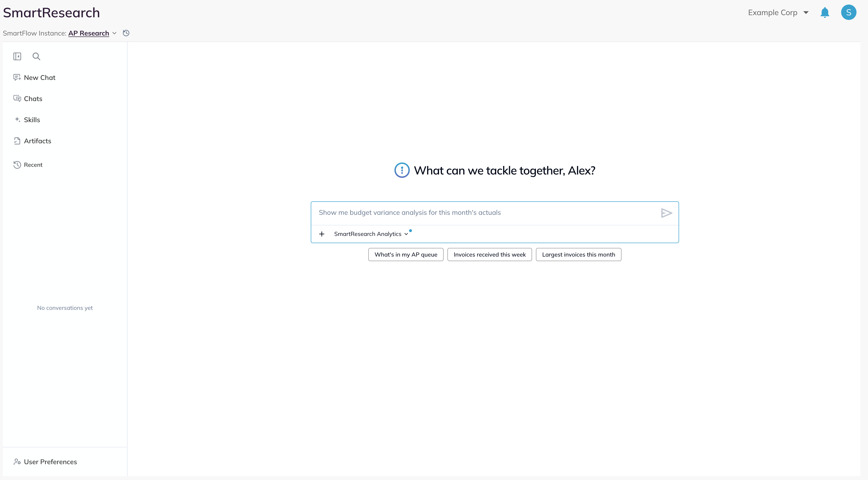This screenshot has height=480, width=868.
Task: Expand the AP Research instance dropdown
Action: coord(92,33)
